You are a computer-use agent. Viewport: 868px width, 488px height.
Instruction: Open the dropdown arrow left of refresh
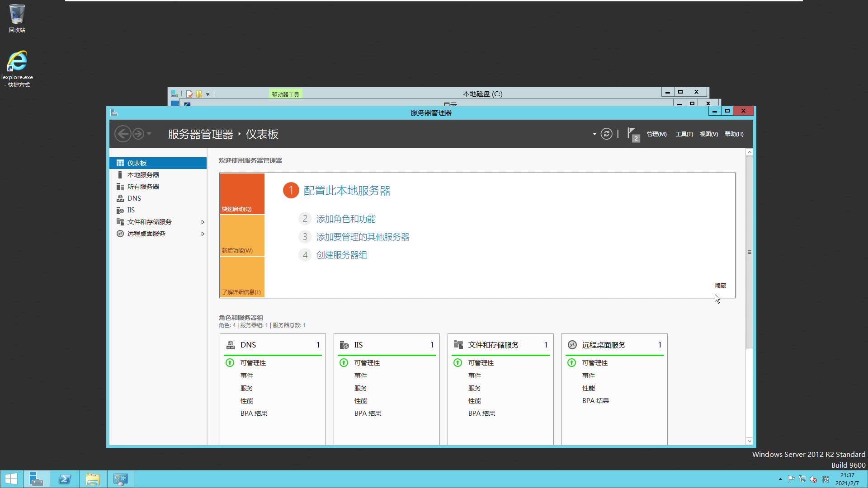pyautogui.click(x=594, y=134)
